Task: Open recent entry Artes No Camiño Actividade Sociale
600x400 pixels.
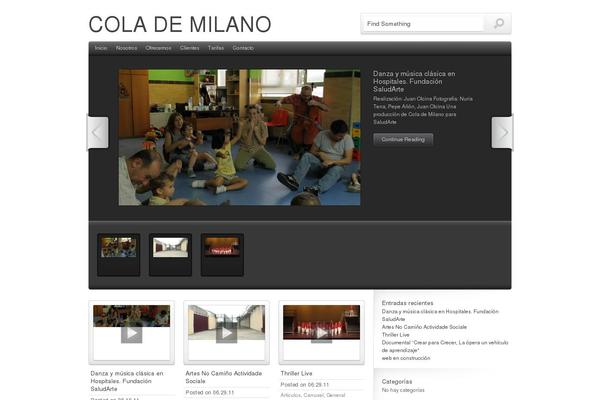Action: pyautogui.click(x=424, y=327)
